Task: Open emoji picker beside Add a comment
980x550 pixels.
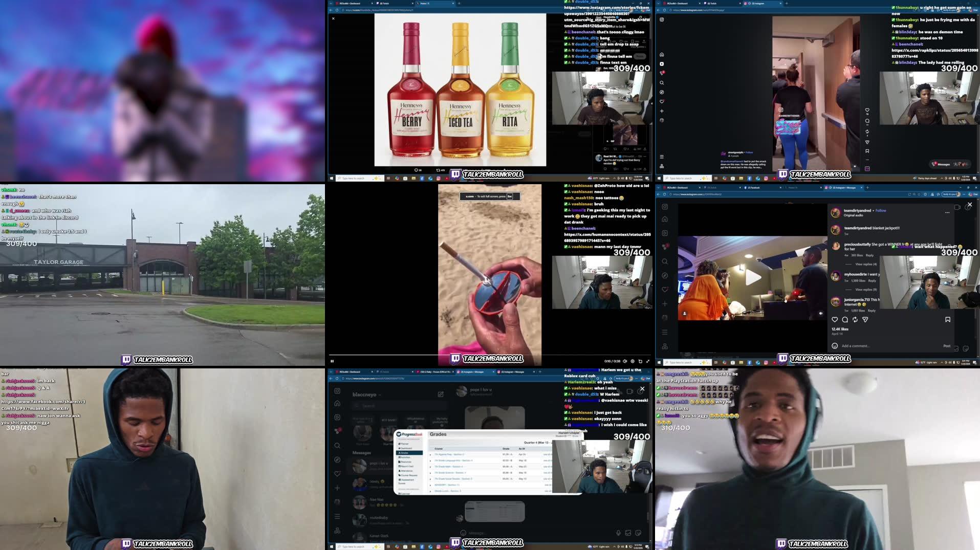Action: (x=835, y=346)
